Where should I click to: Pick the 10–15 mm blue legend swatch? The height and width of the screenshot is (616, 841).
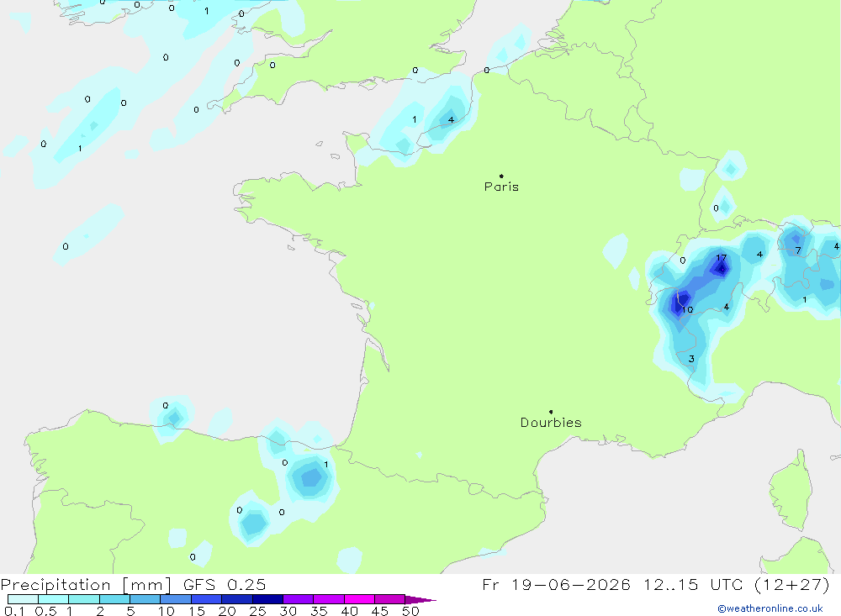pyautogui.click(x=176, y=599)
